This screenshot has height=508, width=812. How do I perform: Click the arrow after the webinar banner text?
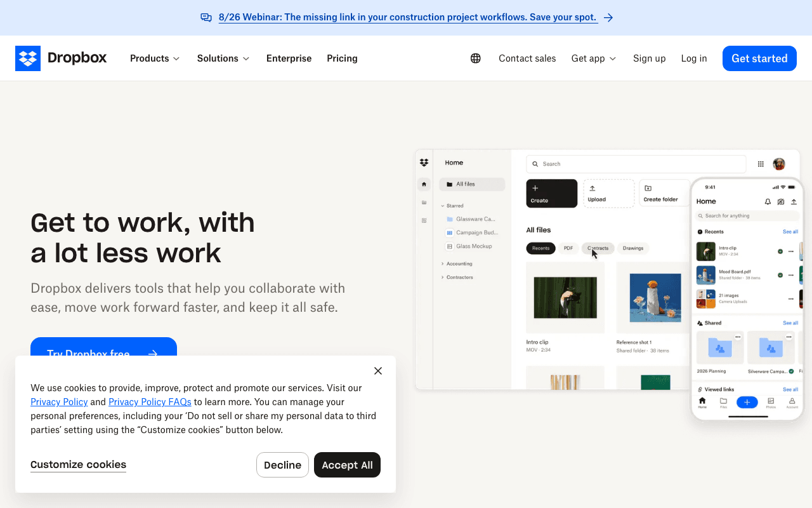(608, 18)
